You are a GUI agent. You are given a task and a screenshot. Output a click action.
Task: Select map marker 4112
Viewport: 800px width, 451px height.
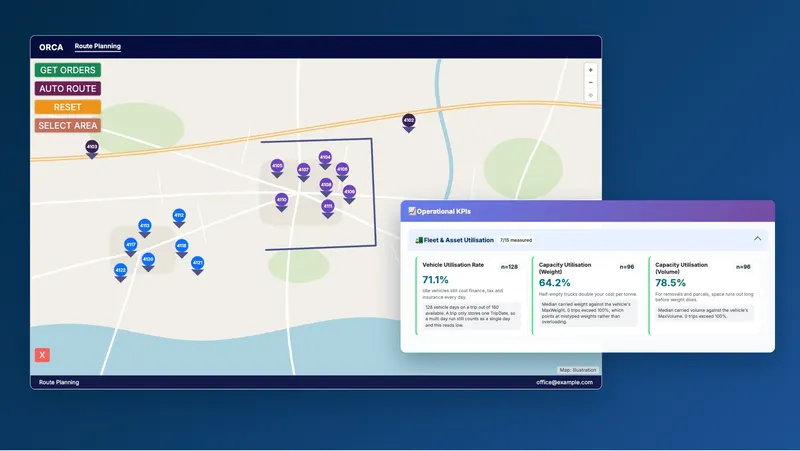pyautogui.click(x=179, y=218)
